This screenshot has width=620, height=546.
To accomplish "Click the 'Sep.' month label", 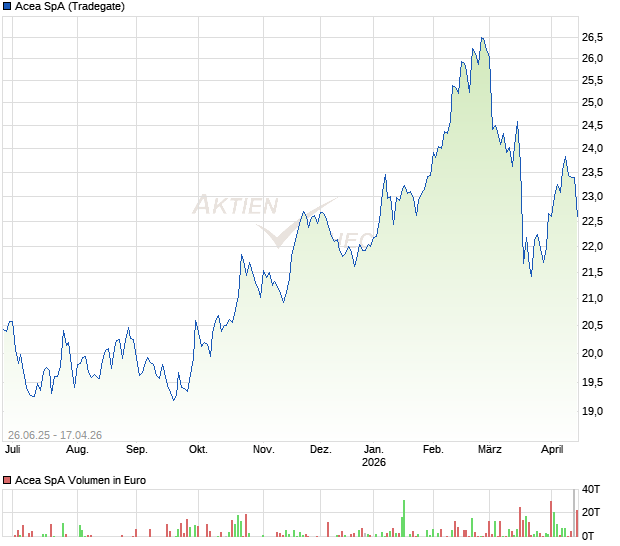I will 137,450.
